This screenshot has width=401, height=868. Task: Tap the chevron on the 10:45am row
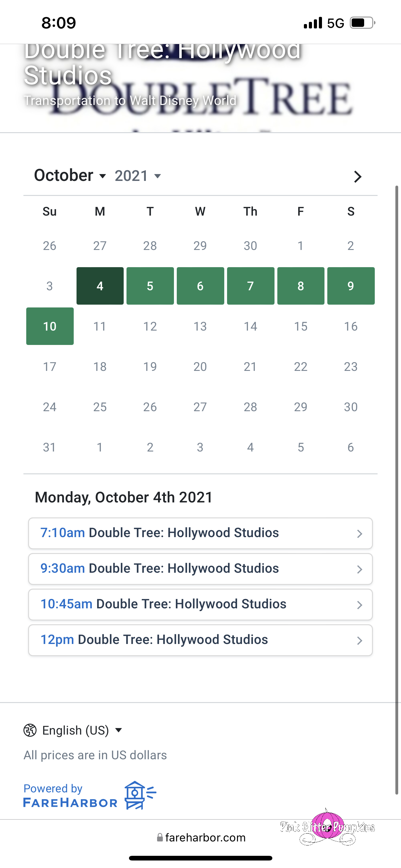(x=359, y=605)
